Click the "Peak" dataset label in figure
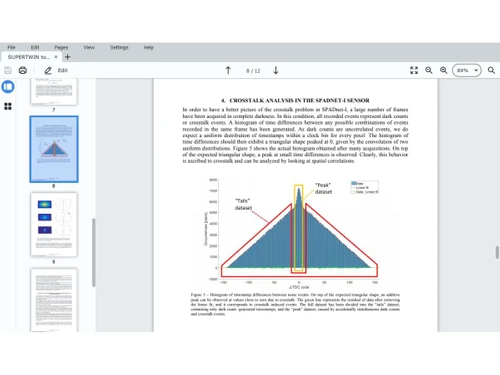 click(x=323, y=188)
